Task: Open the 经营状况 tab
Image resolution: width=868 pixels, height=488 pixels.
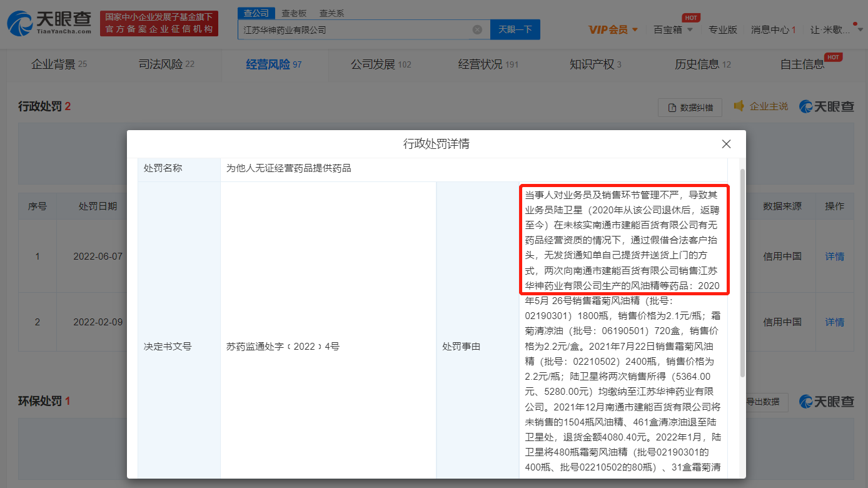Action: [488, 64]
